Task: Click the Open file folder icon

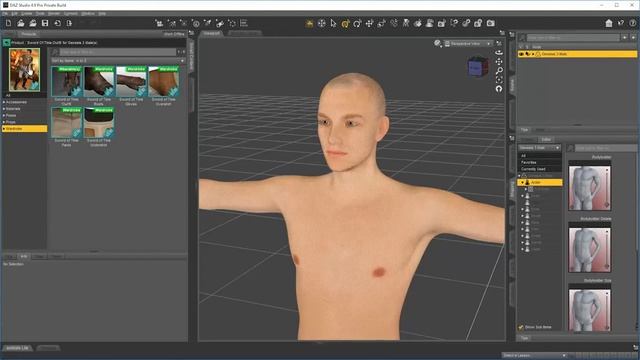Action: 21,23
